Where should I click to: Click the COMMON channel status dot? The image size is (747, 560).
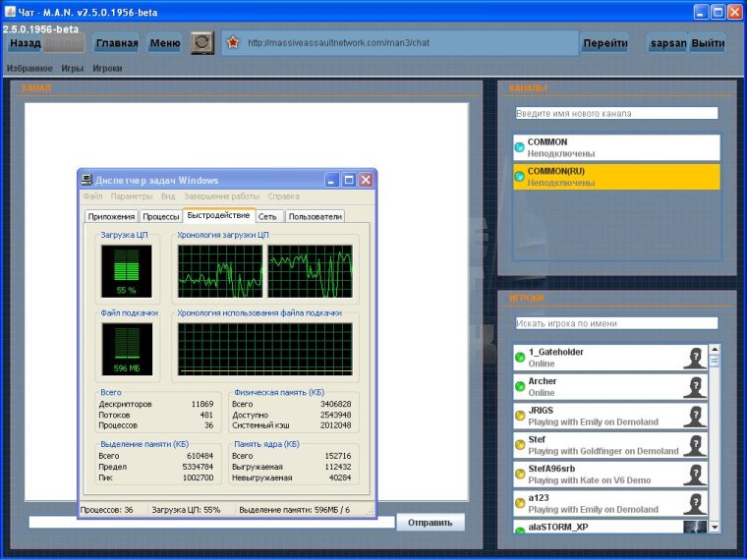pos(520,147)
